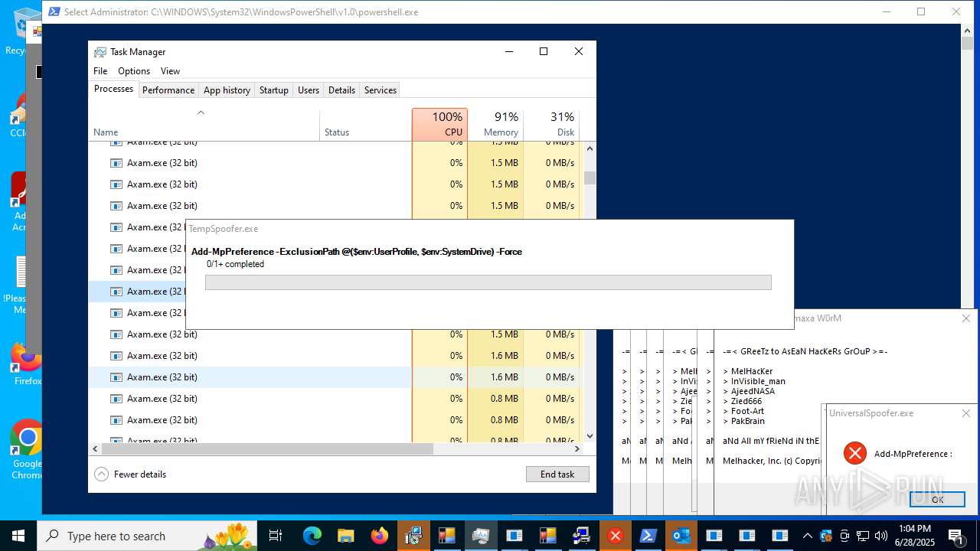Switch to Task Manager taskbar icon
Image resolution: width=980 pixels, height=551 pixels.
(x=481, y=536)
